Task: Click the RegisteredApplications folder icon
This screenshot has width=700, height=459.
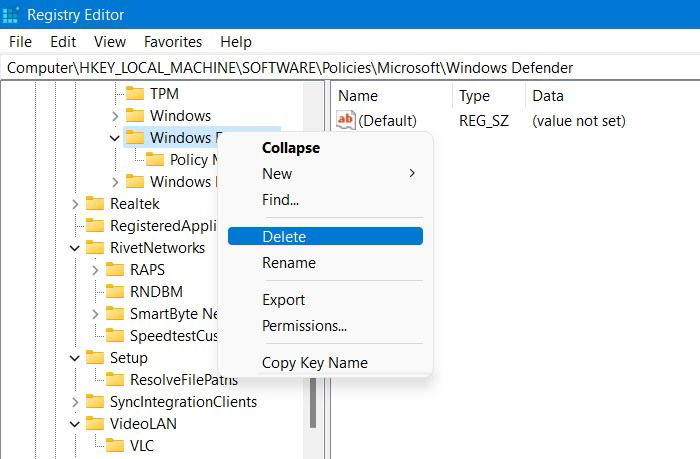Action: [95, 225]
